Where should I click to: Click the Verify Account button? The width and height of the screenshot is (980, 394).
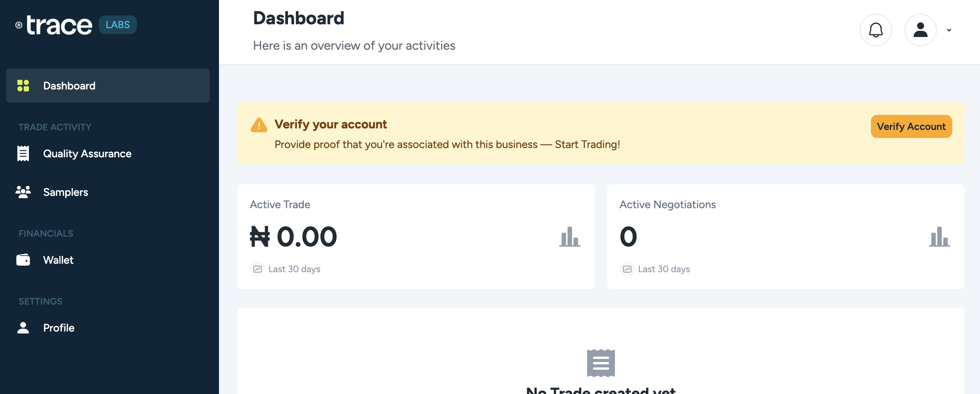(x=911, y=126)
